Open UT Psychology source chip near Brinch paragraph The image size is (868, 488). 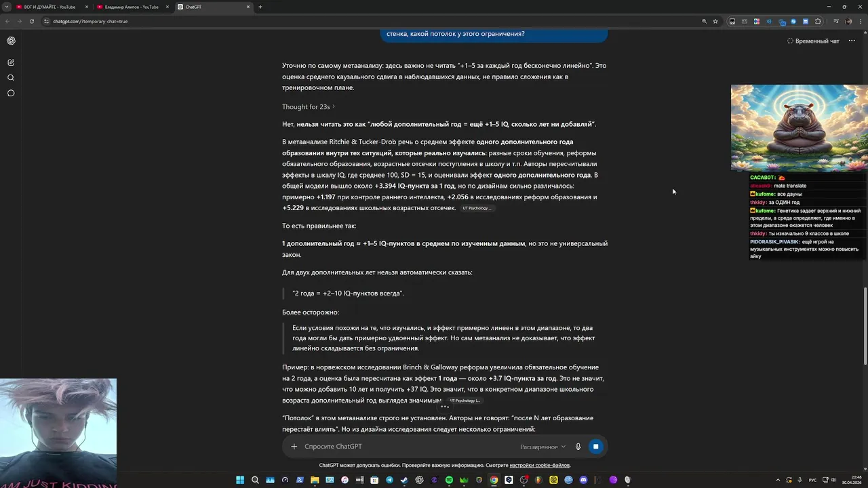(x=465, y=401)
